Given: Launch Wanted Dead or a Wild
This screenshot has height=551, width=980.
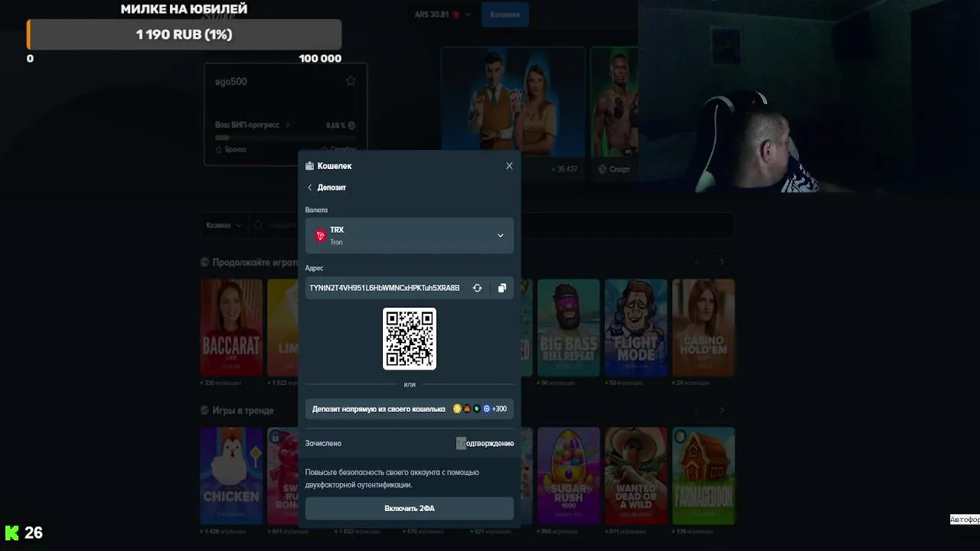Looking at the screenshot, I should coord(635,476).
